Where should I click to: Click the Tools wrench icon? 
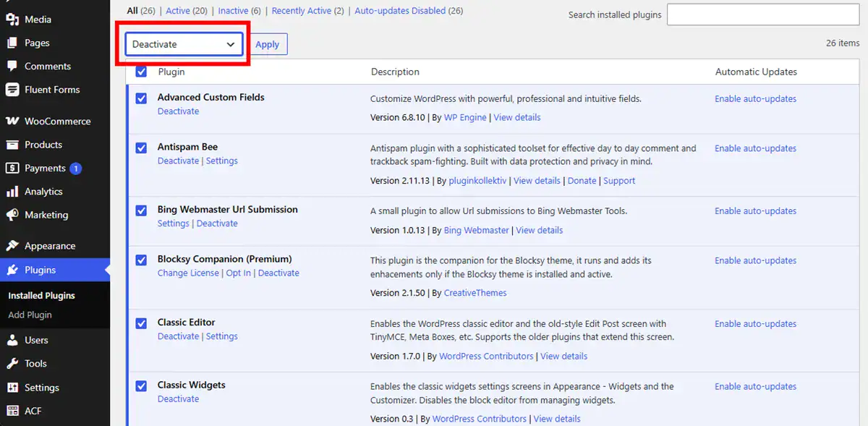point(12,364)
